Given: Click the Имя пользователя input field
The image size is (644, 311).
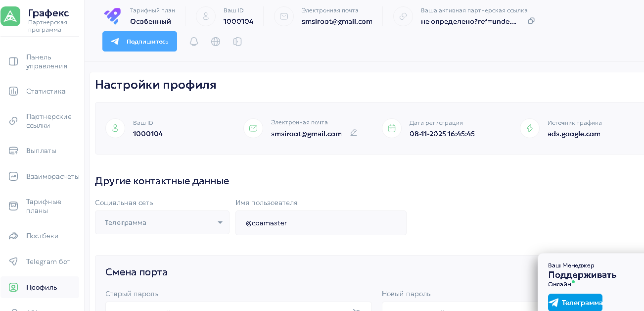Looking at the screenshot, I should (321, 223).
